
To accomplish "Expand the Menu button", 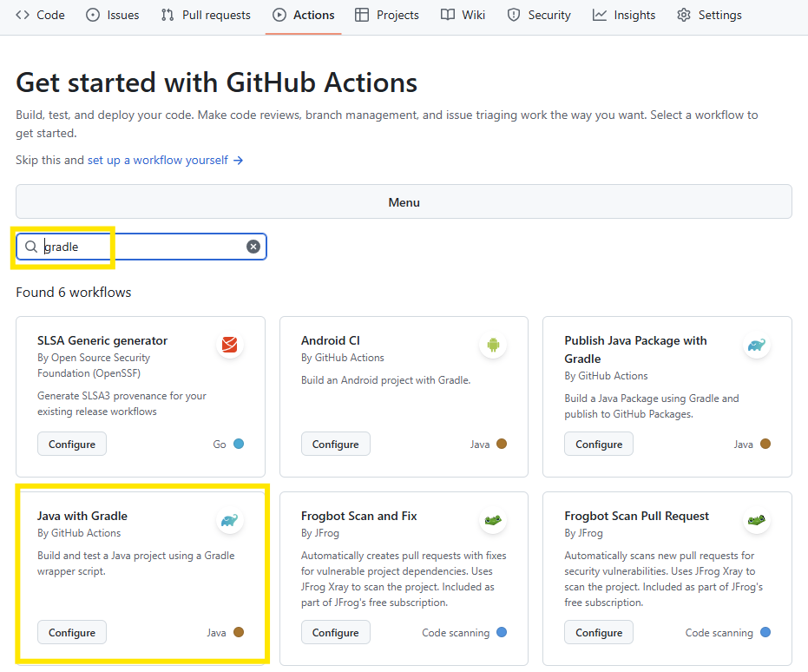I will (x=404, y=202).
